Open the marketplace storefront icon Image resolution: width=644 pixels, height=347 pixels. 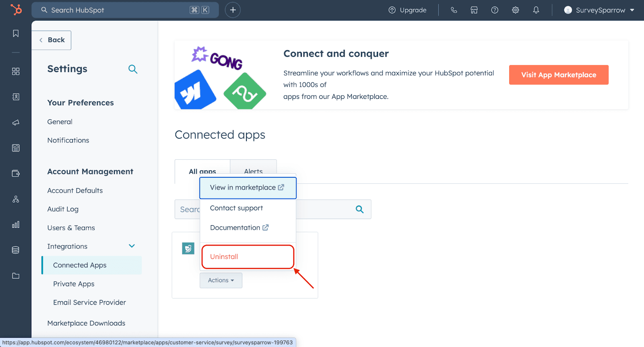(474, 10)
